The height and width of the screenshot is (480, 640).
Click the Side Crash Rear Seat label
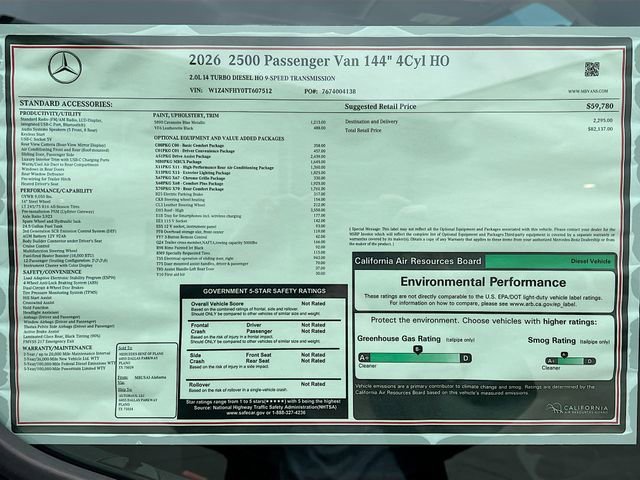click(258, 361)
